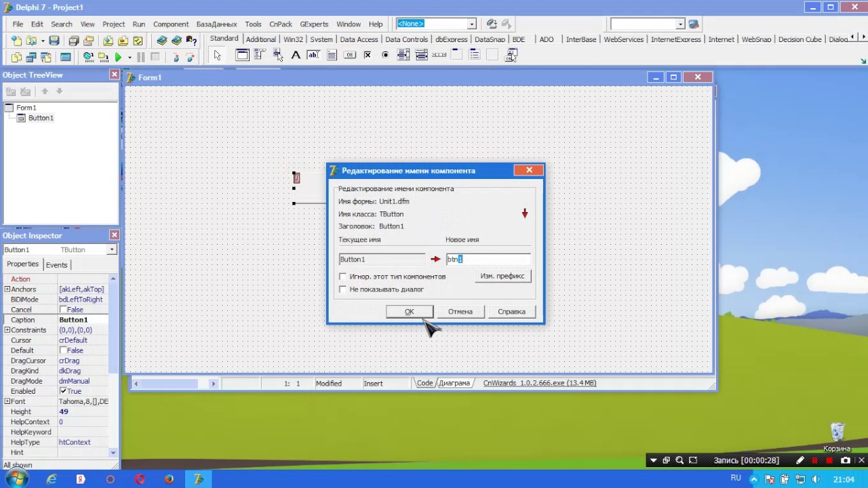868x488 pixels.
Task: Open the dropdown arrow beside Run button
Action: coord(130,58)
